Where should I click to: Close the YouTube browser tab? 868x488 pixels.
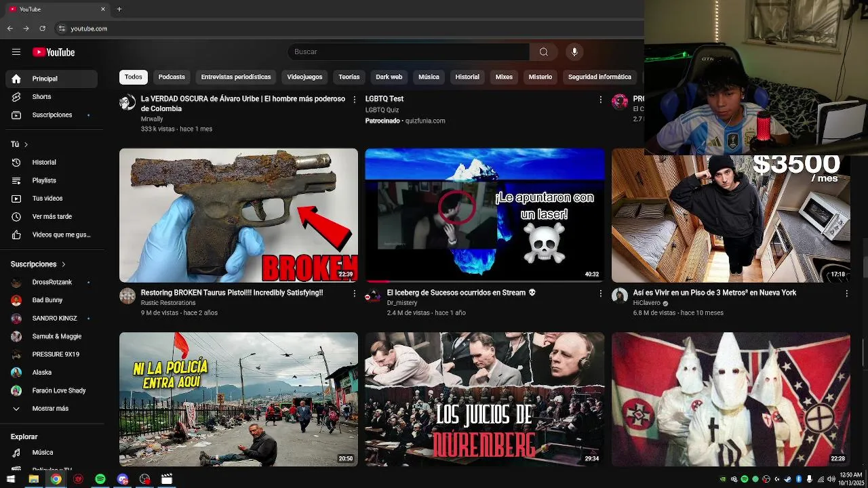[103, 9]
